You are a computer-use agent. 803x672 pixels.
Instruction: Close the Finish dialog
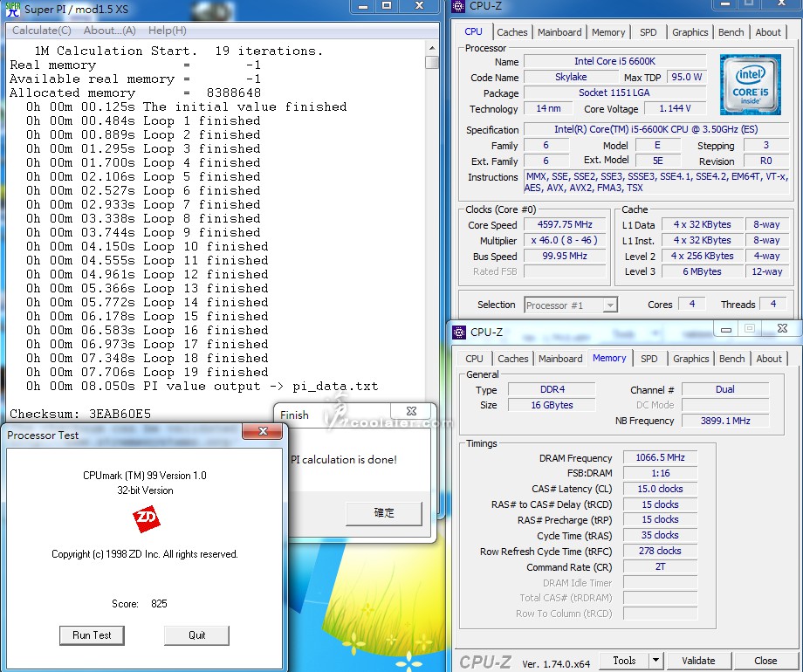[411, 411]
